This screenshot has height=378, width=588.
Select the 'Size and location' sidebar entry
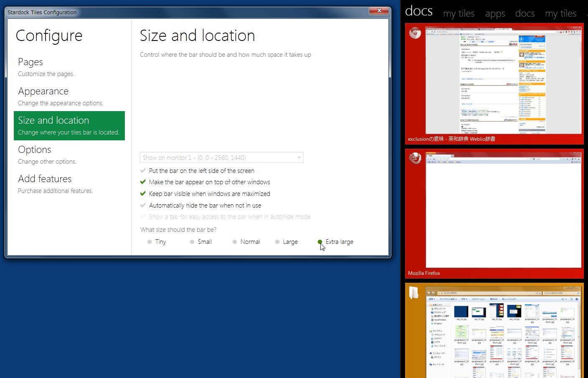coord(69,126)
